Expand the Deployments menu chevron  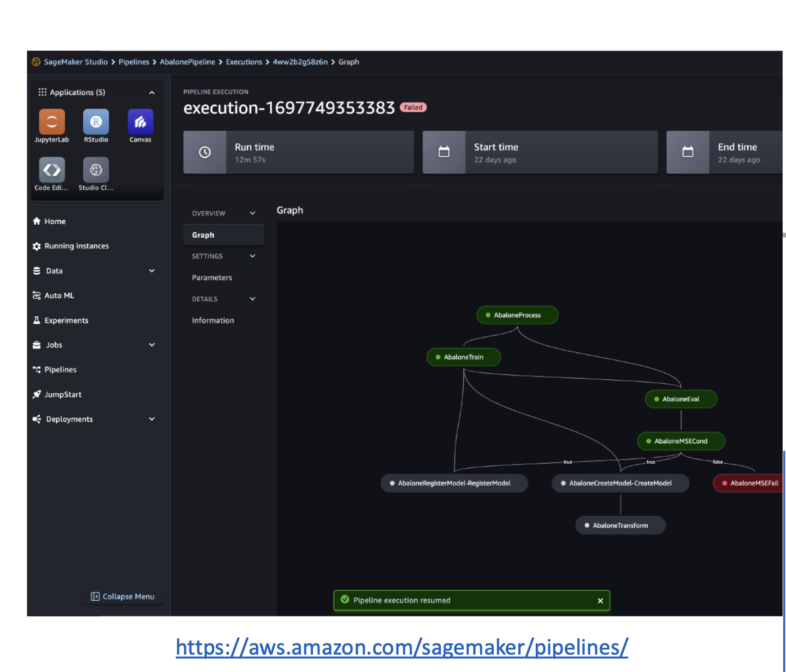pos(152,419)
